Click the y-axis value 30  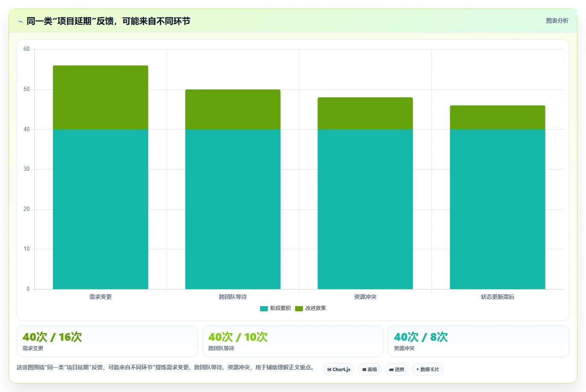(x=26, y=169)
